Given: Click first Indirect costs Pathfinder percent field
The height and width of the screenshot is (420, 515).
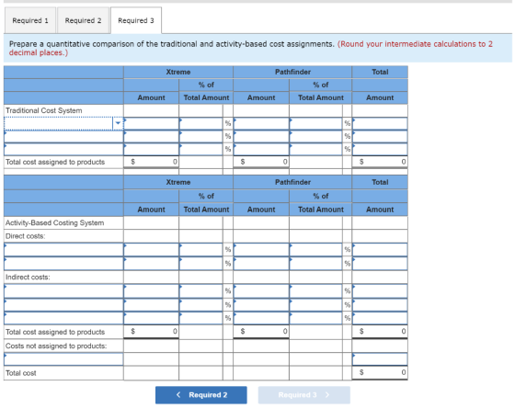Looking at the screenshot, I should pos(315,291).
